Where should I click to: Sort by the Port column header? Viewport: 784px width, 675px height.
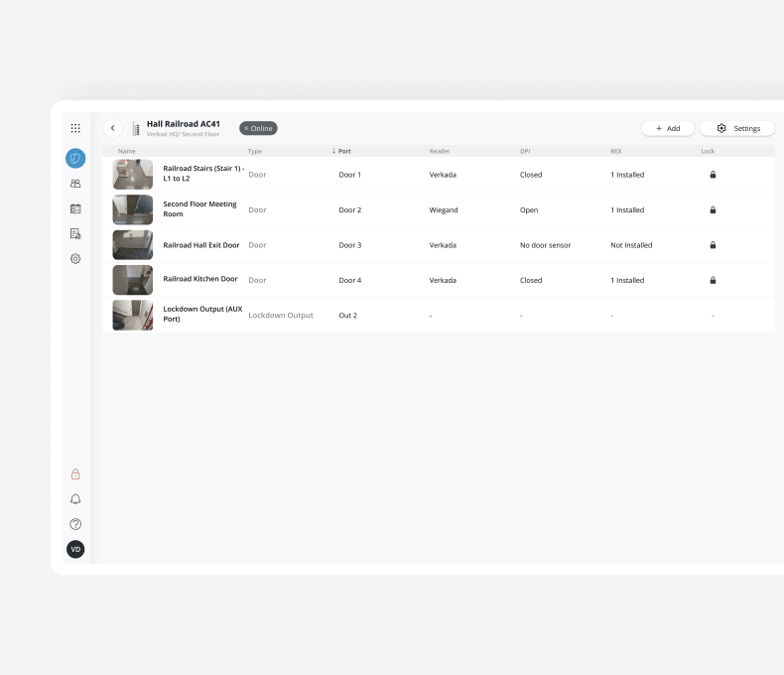click(342, 151)
